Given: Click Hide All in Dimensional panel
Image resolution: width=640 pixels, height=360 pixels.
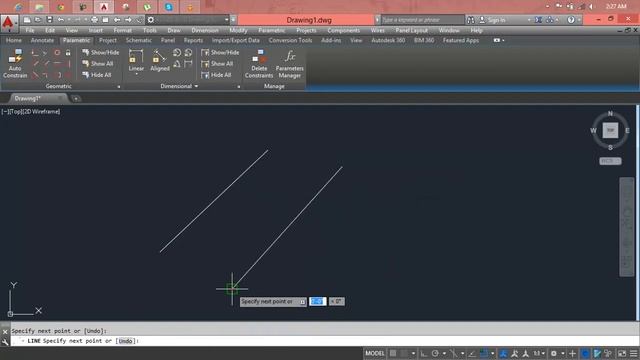Looking at the screenshot, I should 216,75.
